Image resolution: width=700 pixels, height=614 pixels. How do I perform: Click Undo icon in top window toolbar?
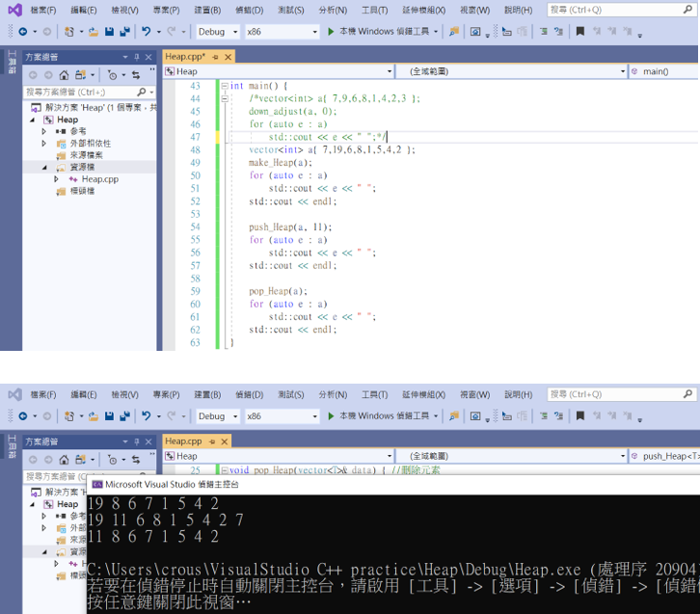146,31
